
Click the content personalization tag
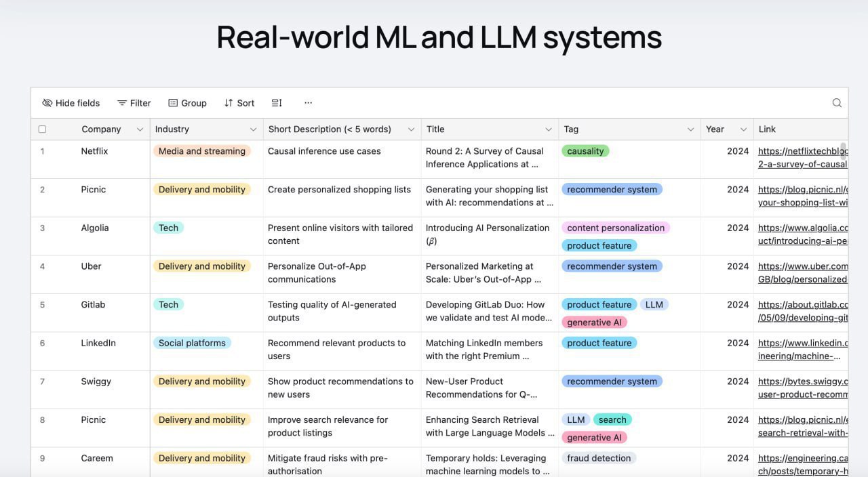tap(616, 228)
